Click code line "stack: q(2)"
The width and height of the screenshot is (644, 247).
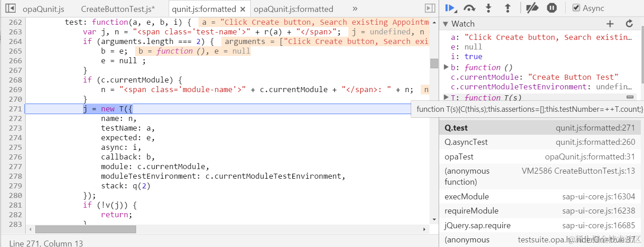point(126,186)
